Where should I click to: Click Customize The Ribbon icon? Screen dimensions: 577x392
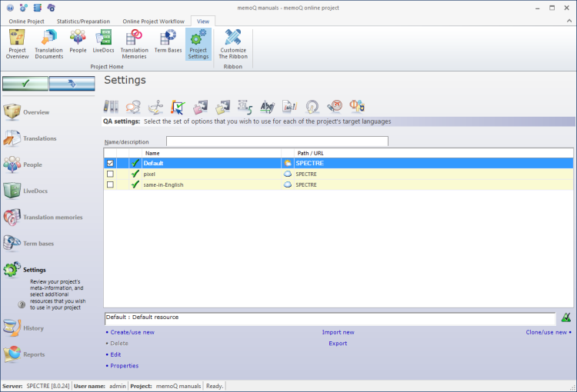(233, 43)
